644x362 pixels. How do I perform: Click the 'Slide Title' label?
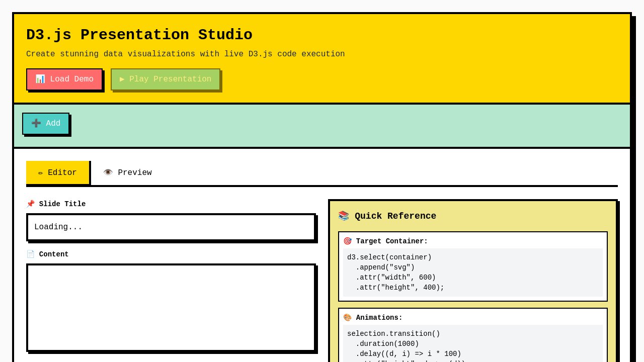point(62,204)
